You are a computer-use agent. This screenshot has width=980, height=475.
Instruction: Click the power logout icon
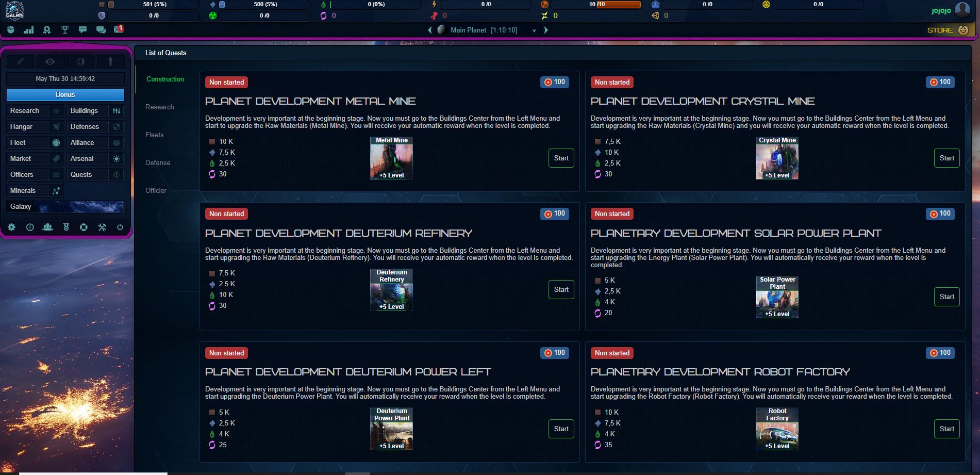pos(120,227)
